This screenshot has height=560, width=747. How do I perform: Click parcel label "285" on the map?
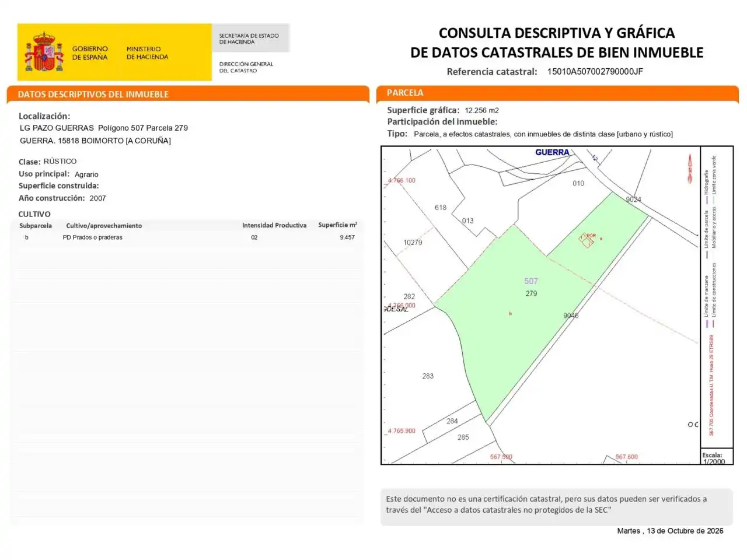pos(463,437)
